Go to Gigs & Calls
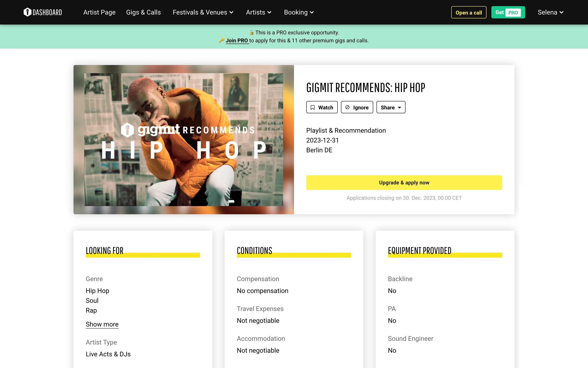Viewport: 588px width, 368px height. [143, 12]
